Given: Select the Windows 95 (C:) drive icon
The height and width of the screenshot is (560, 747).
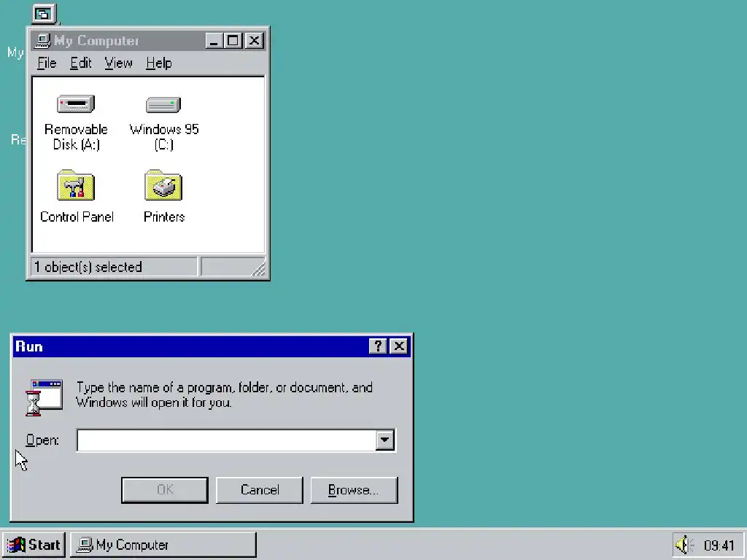Looking at the screenshot, I should (x=163, y=104).
